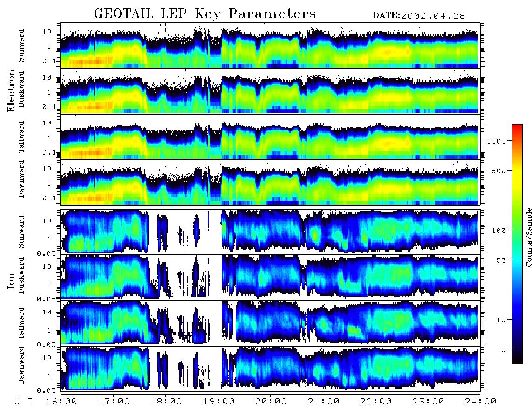Open the Ion Tailward spectrogram panel

(270, 323)
